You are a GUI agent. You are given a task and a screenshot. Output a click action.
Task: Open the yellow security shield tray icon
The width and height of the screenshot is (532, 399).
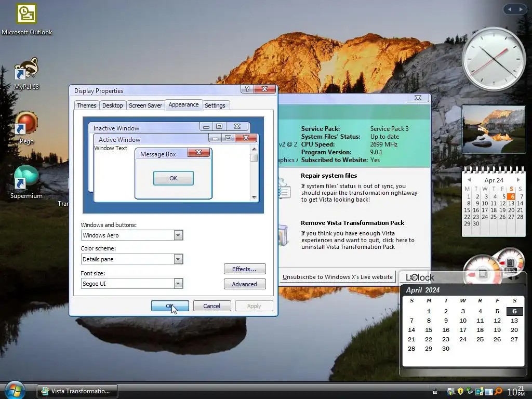click(x=460, y=391)
